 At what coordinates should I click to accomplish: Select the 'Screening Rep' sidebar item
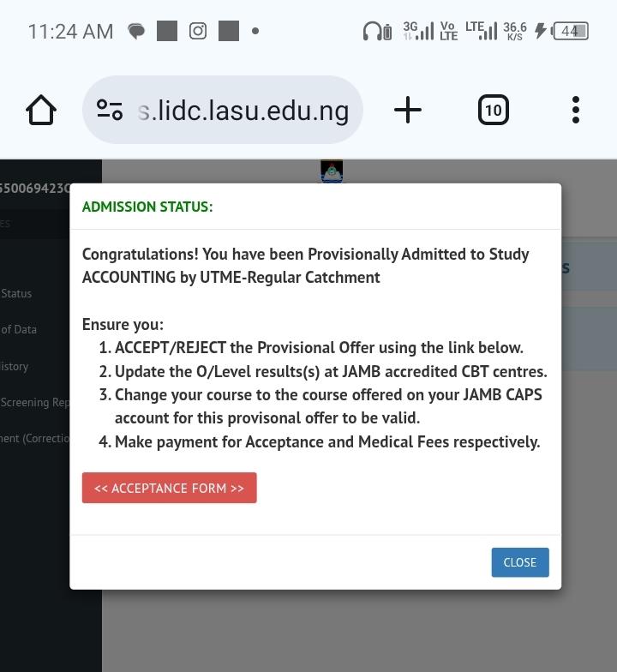point(35,402)
